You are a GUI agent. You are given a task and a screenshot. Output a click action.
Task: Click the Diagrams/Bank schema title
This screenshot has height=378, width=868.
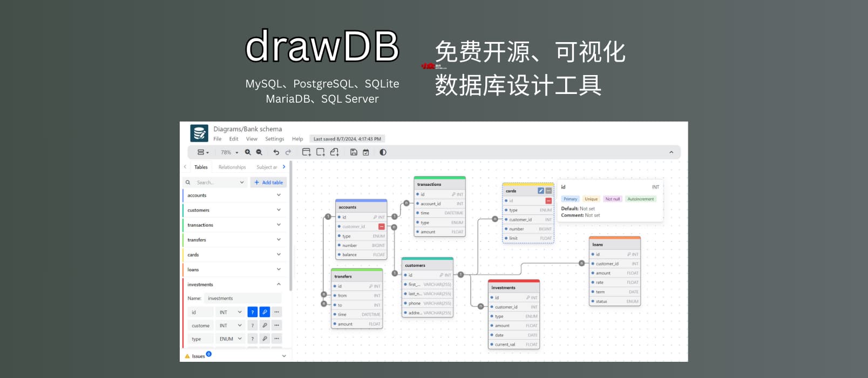(x=248, y=129)
